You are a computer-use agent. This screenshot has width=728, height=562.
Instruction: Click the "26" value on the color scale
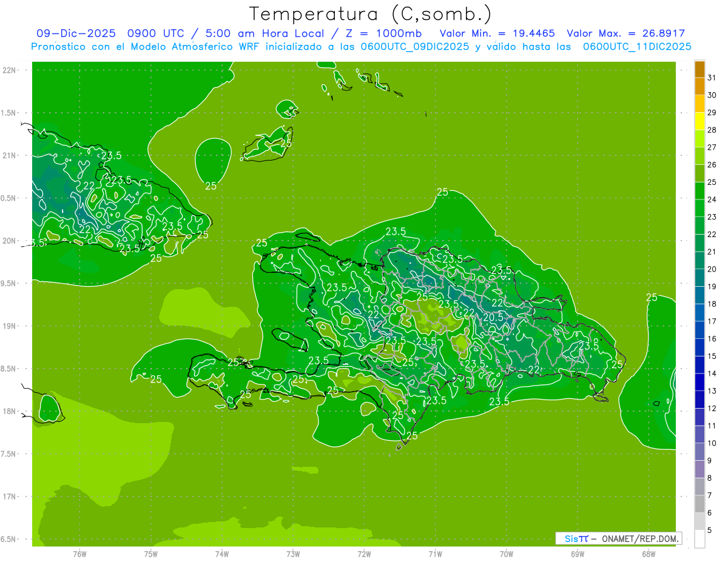(712, 165)
